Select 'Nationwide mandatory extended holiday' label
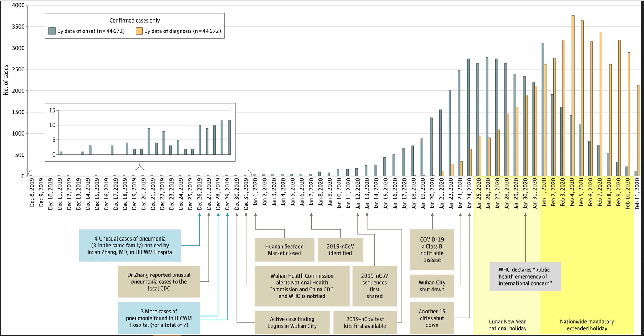Image resolution: width=644 pixels, height=336 pixels. click(587, 325)
